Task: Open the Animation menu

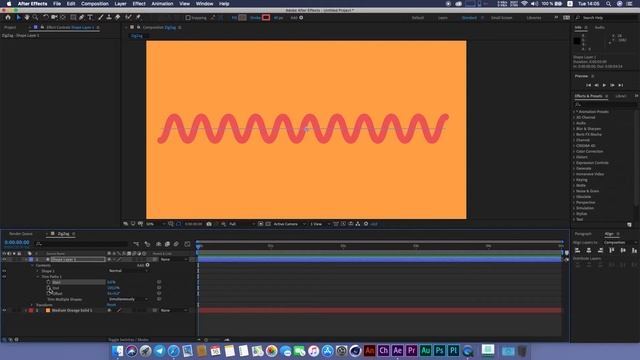Action: (162, 4)
